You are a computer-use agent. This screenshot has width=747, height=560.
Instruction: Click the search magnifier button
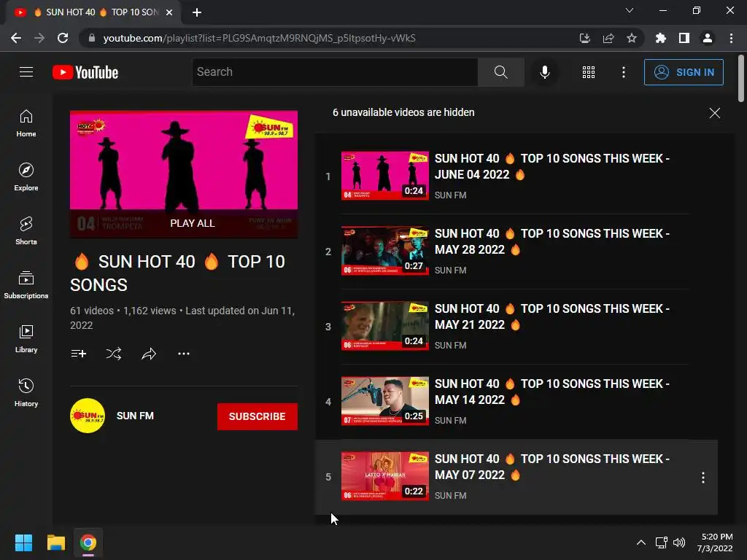point(500,72)
